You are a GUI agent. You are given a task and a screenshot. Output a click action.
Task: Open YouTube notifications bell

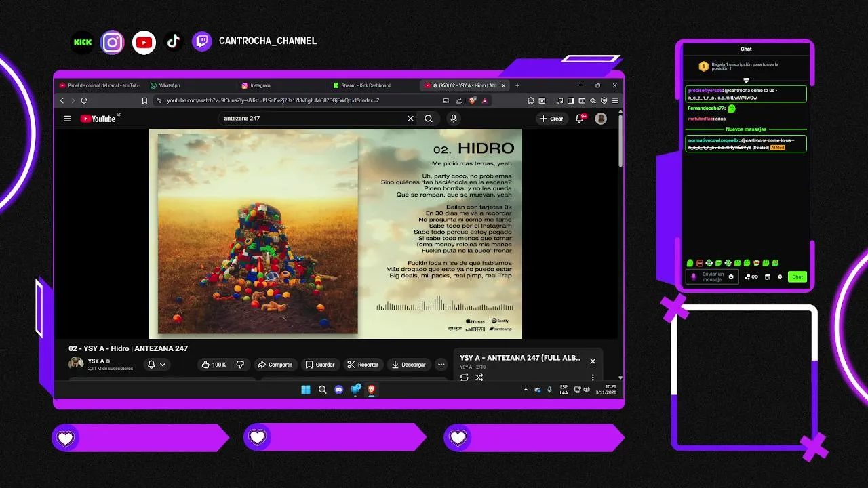point(580,119)
